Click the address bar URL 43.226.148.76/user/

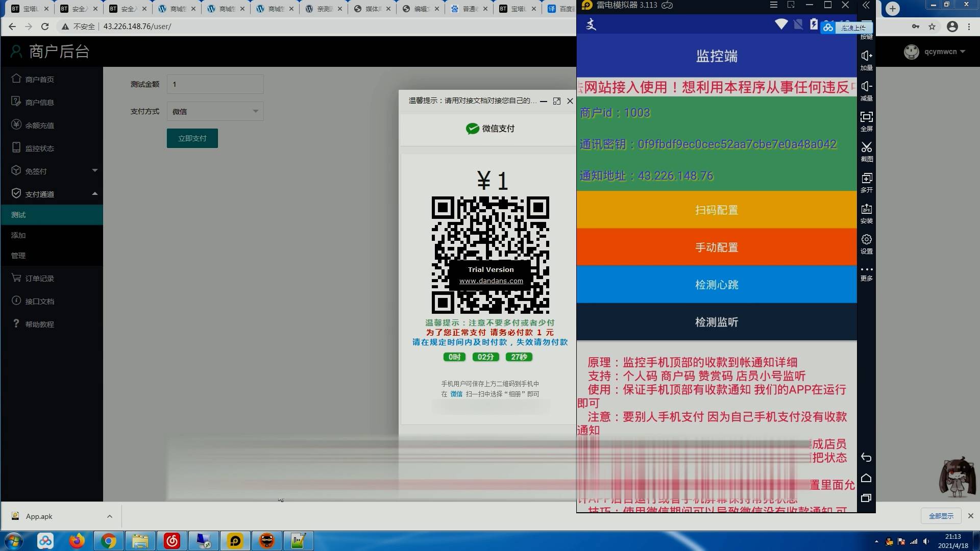coord(137,27)
